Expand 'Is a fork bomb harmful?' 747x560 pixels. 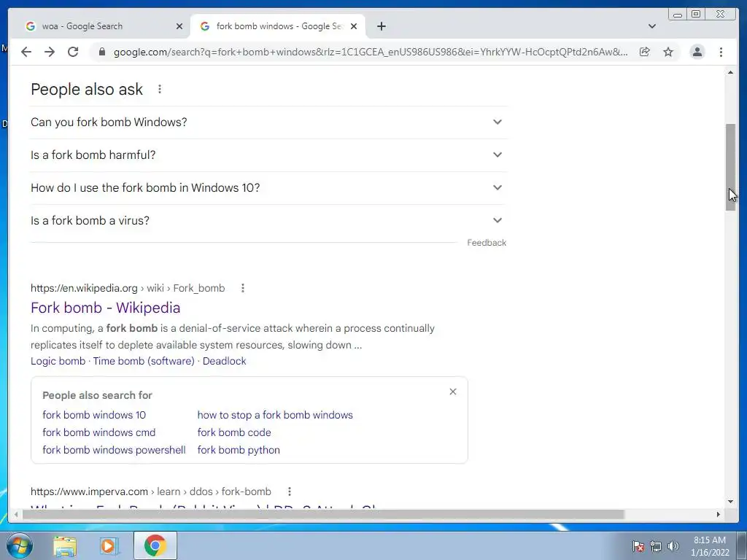click(268, 155)
